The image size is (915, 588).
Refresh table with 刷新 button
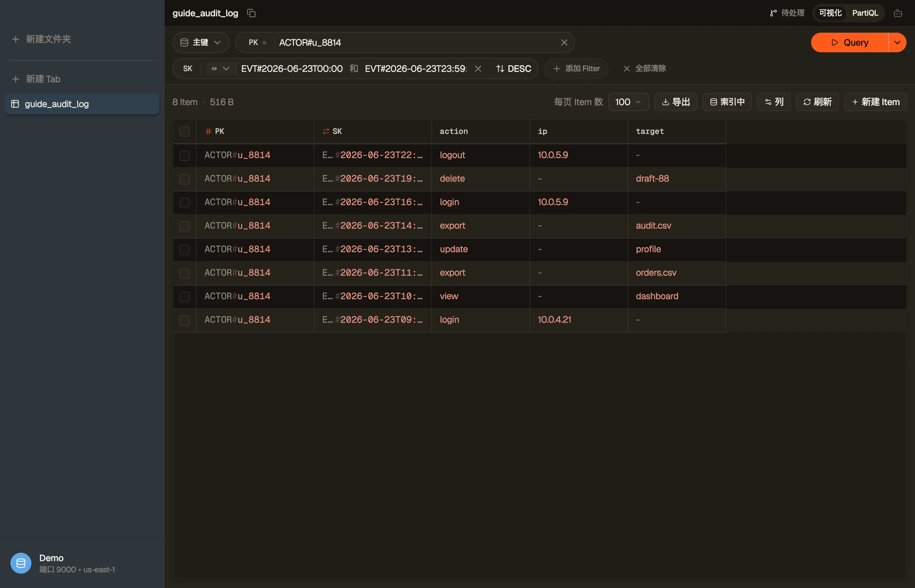(x=817, y=102)
